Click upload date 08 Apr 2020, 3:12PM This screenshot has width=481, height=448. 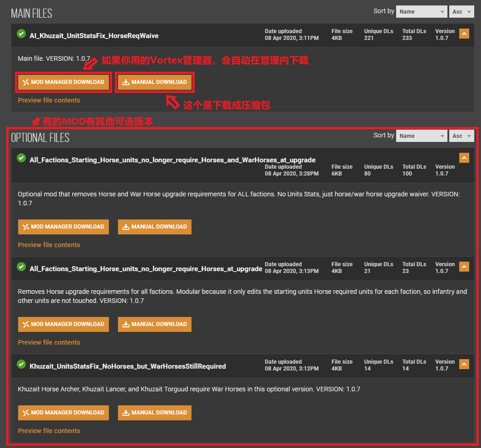pyautogui.click(x=292, y=369)
